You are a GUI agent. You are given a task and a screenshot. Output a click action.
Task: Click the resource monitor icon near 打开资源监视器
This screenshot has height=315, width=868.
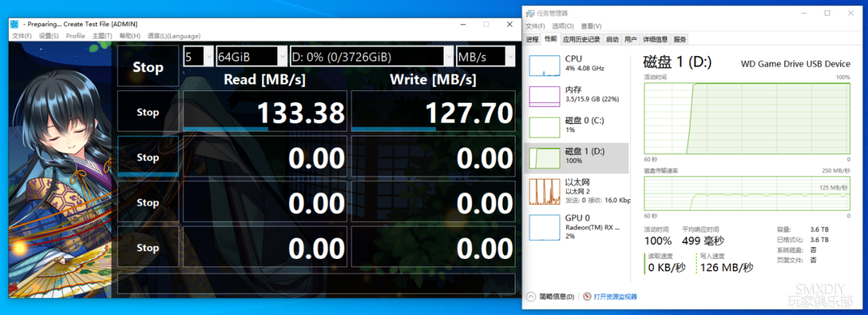click(587, 297)
